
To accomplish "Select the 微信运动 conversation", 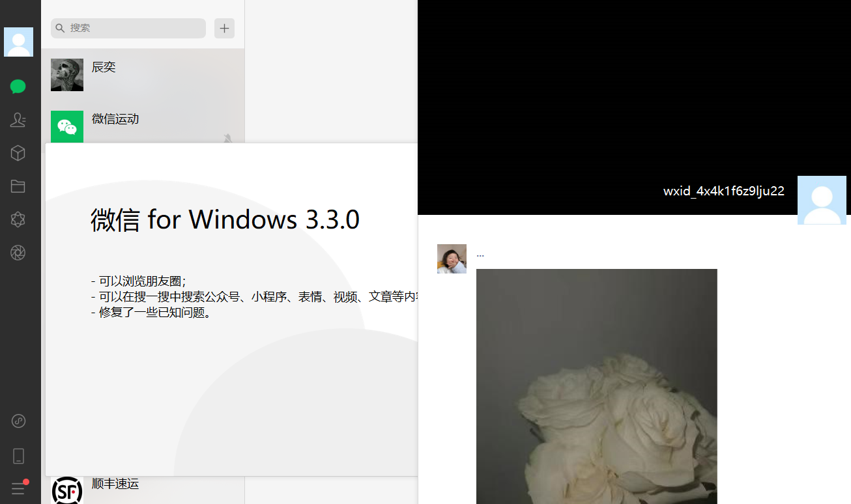I will pyautogui.click(x=143, y=126).
